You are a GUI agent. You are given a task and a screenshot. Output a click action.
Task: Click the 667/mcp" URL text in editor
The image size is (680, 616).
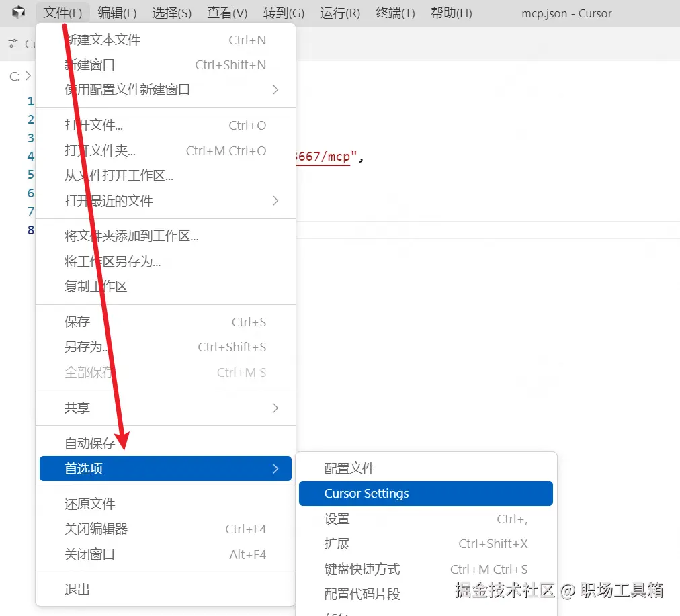click(327, 157)
